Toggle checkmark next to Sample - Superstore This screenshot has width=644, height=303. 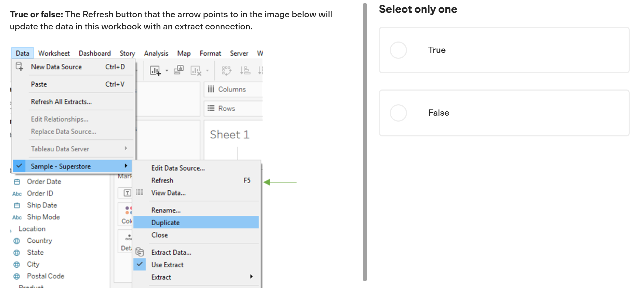pos(19,166)
